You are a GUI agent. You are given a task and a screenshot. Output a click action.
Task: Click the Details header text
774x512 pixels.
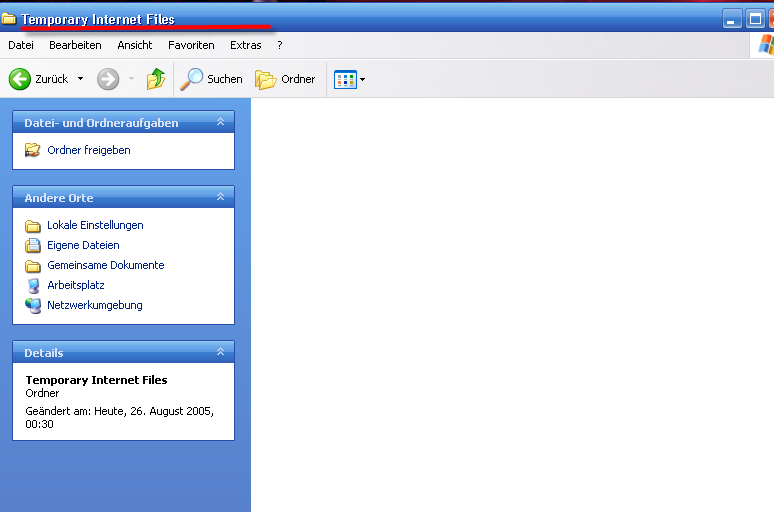pos(44,353)
